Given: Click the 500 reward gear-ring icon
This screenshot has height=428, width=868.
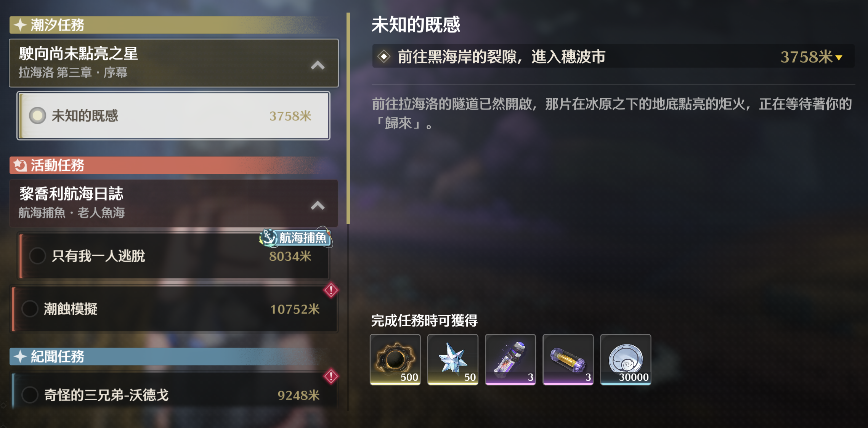Looking at the screenshot, I should click(x=395, y=359).
